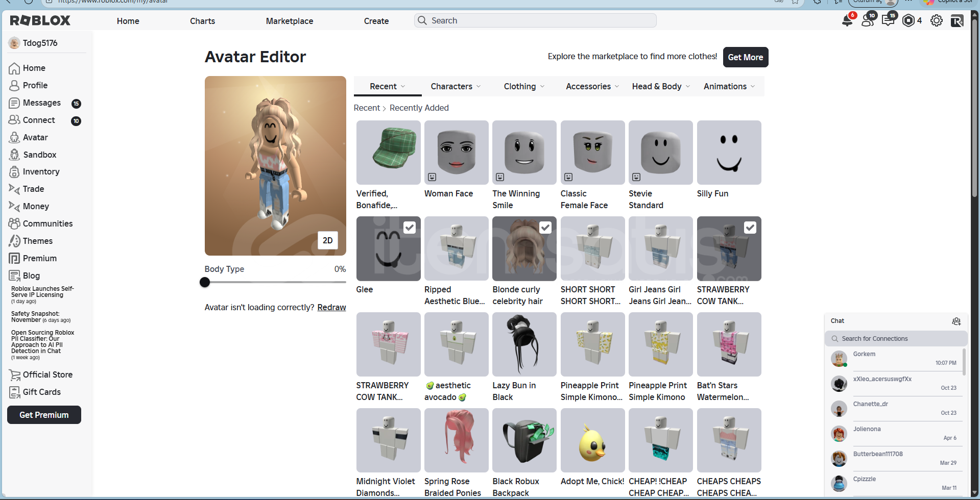Toggle avatar preview to 2D
This screenshot has height=500, width=980.
(x=327, y=240)
